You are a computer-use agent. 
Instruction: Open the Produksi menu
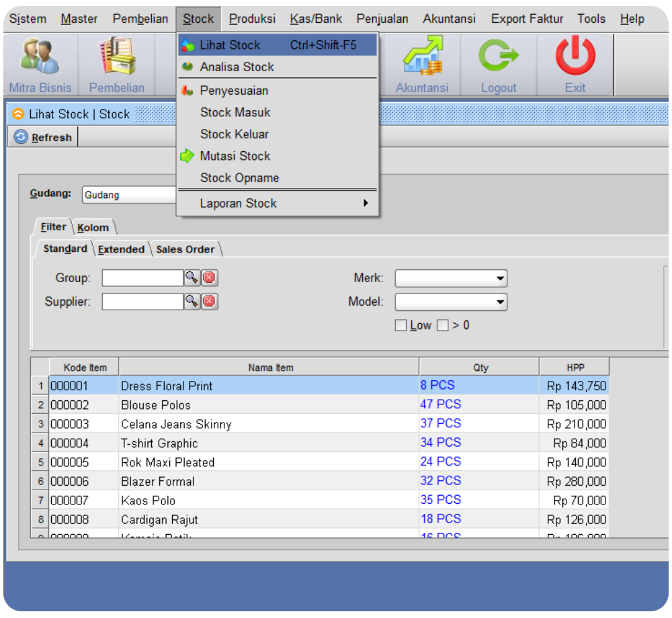click(x=252, y=19)
